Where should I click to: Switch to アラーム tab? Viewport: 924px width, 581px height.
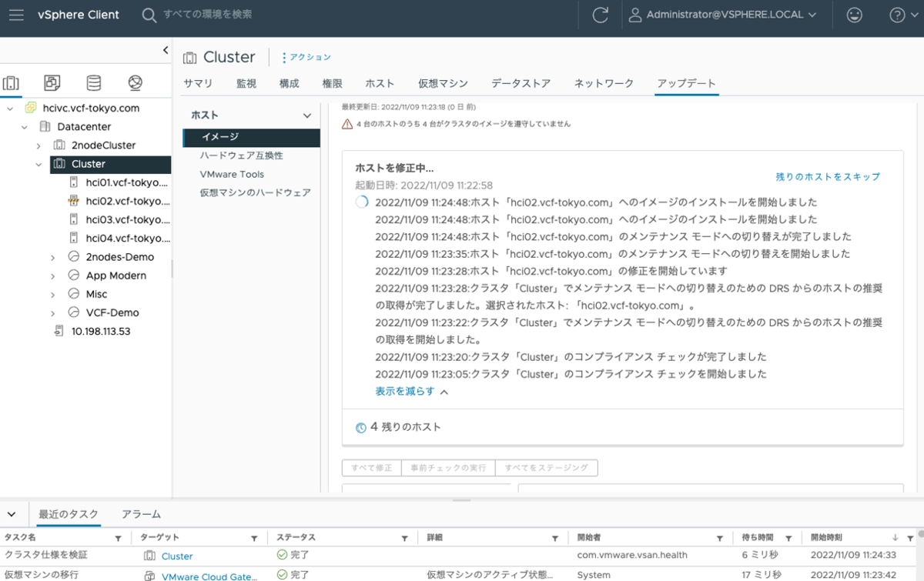141,514
